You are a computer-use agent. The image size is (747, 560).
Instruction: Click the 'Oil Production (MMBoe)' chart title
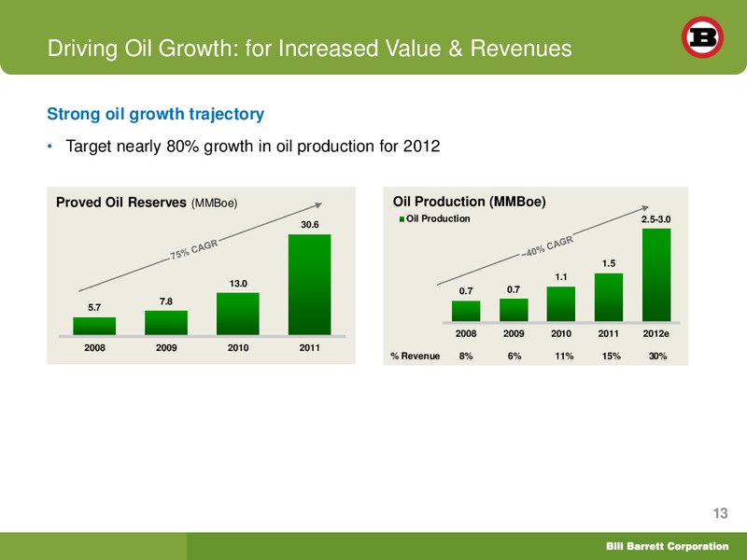[470, 202]
